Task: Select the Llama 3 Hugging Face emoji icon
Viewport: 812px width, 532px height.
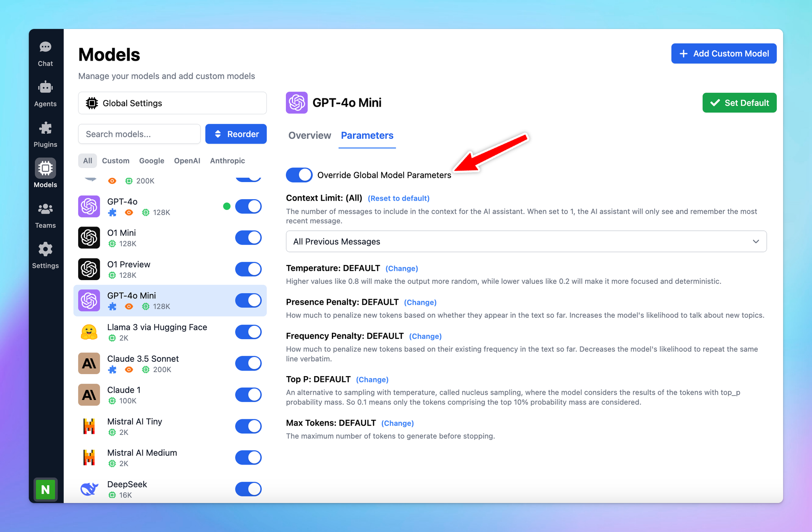Action: (89, 332)
